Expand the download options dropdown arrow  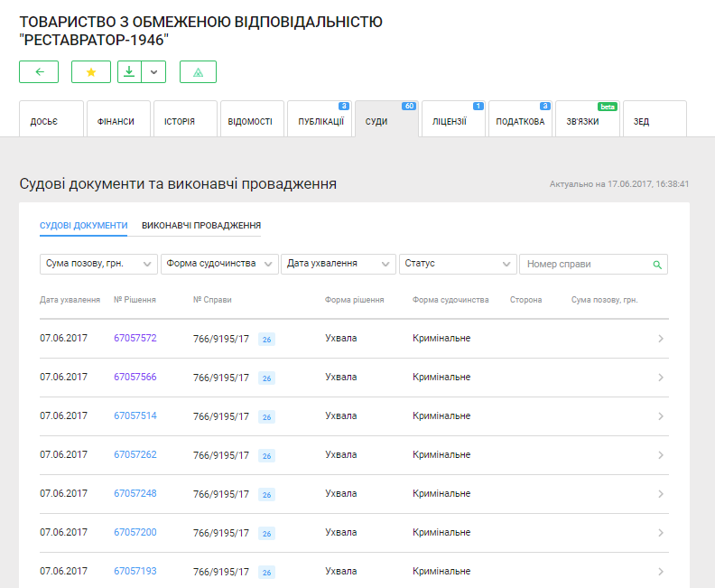(154, 72)
